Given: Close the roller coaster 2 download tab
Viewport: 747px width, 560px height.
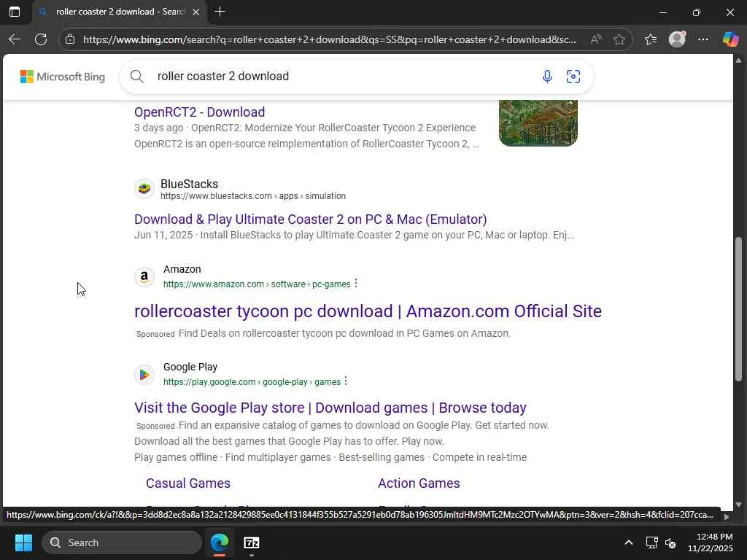Looking at the screenshot, I should [x=196, y=12].
